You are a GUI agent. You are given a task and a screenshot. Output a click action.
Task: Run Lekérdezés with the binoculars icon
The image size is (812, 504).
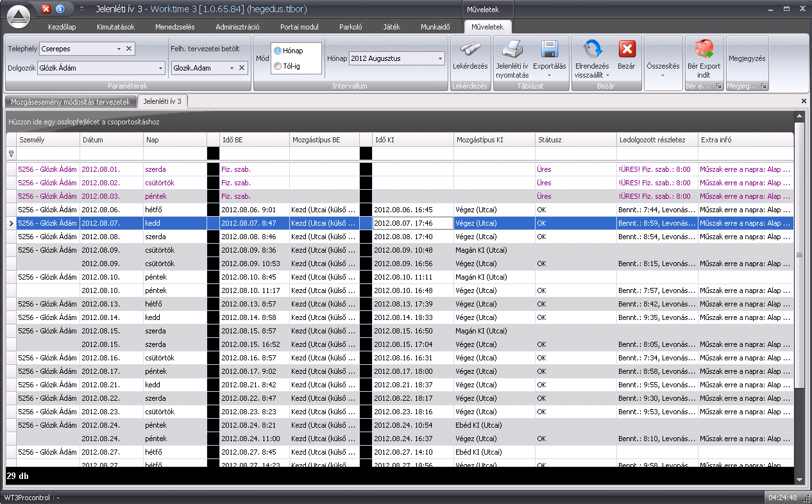click(x=470, y=56)
